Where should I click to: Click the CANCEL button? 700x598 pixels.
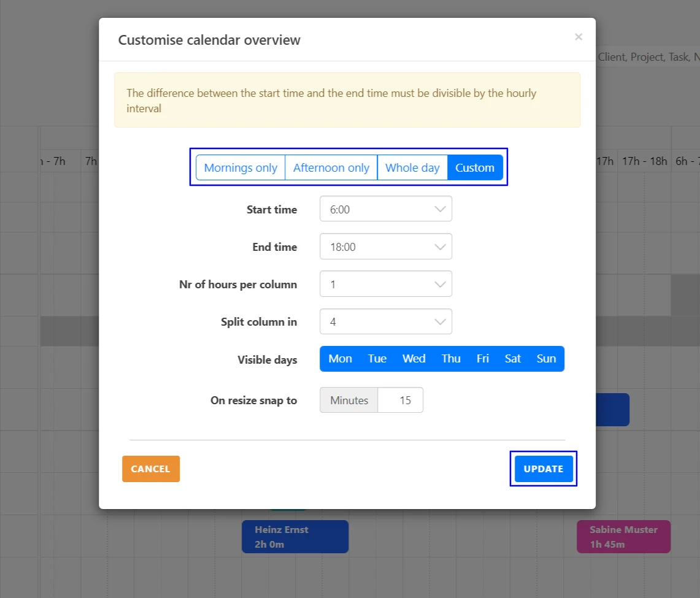[x=150, y=469]
